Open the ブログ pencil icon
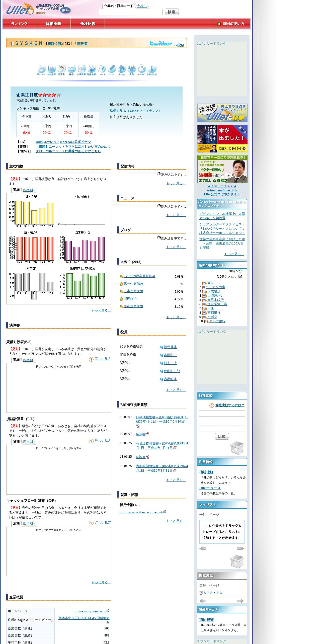 (x=112, y=70)
